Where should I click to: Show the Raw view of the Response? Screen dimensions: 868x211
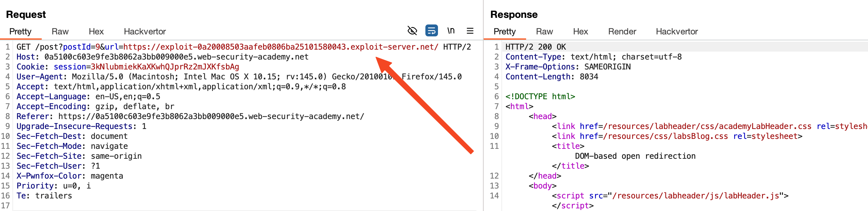(x=544, y=32)
